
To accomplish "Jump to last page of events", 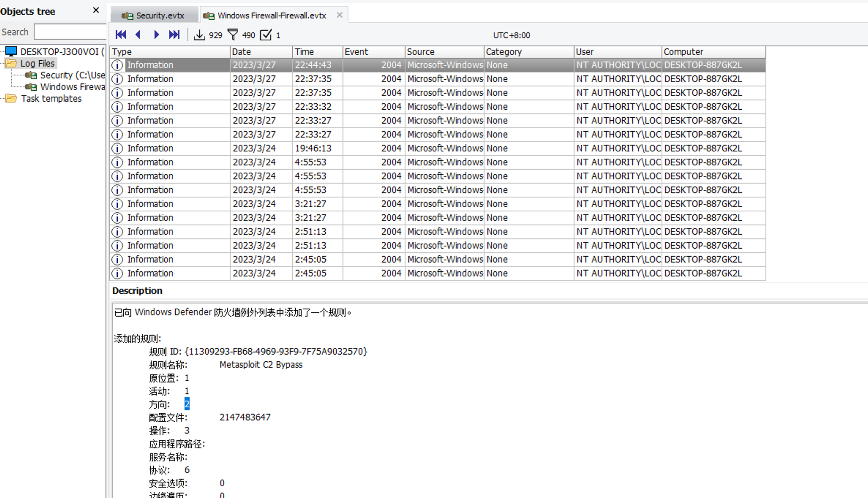I will pos(174,35).
